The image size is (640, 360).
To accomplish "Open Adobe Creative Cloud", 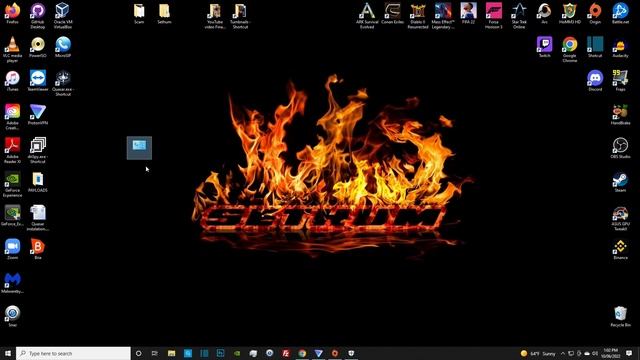I will coord(13,117).
